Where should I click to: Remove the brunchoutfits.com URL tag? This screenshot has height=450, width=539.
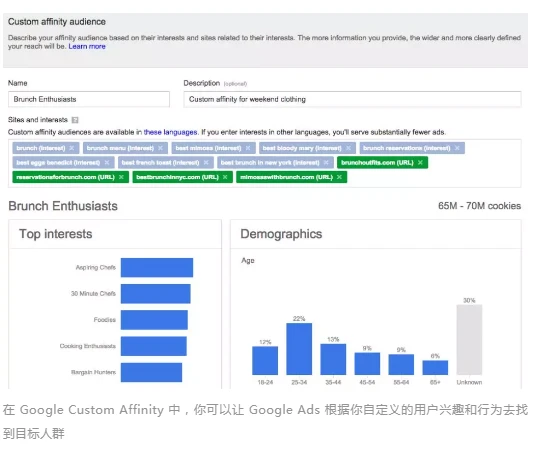click(420, 163)
